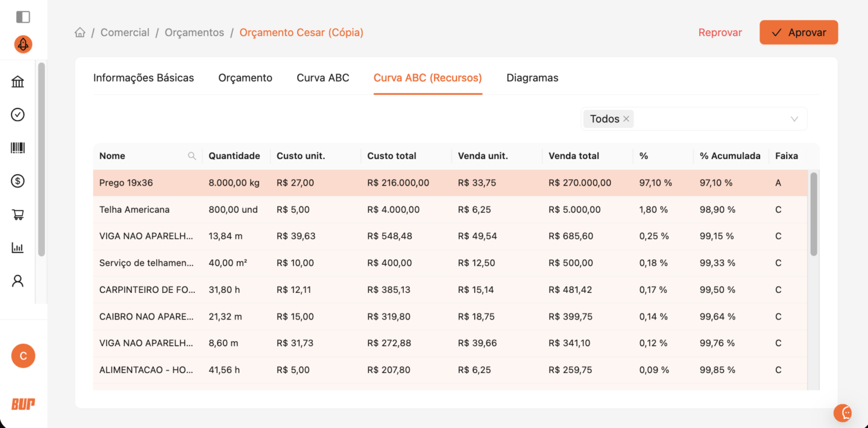The height and width of the screenshot is (428, 868).
Task: Click the Faixa column header
Action: pos(787,156)
